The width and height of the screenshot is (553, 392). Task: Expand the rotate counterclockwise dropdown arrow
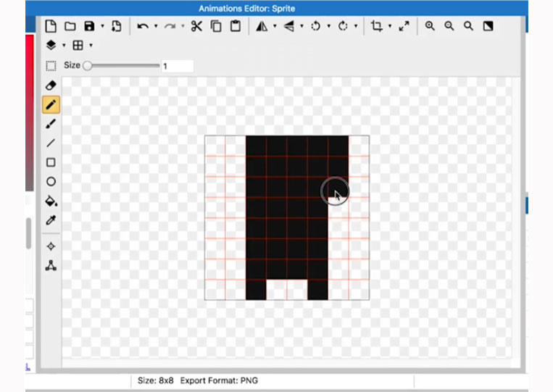(329, 26)
